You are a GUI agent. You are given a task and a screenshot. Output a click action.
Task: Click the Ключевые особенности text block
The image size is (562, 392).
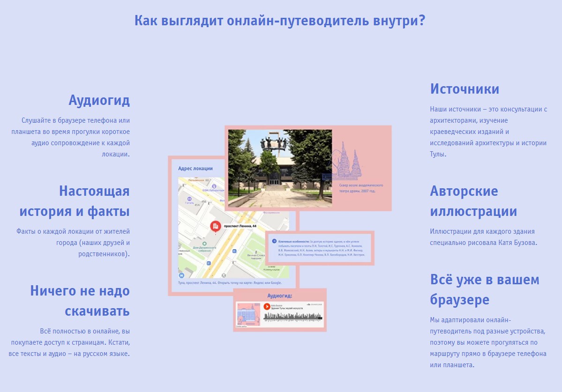tap(322, 248)
